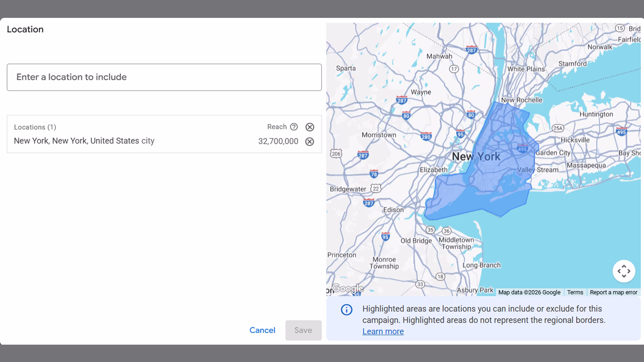Click Sparta label on the map
Screen dimensions: 644x362
pos(346,68)
